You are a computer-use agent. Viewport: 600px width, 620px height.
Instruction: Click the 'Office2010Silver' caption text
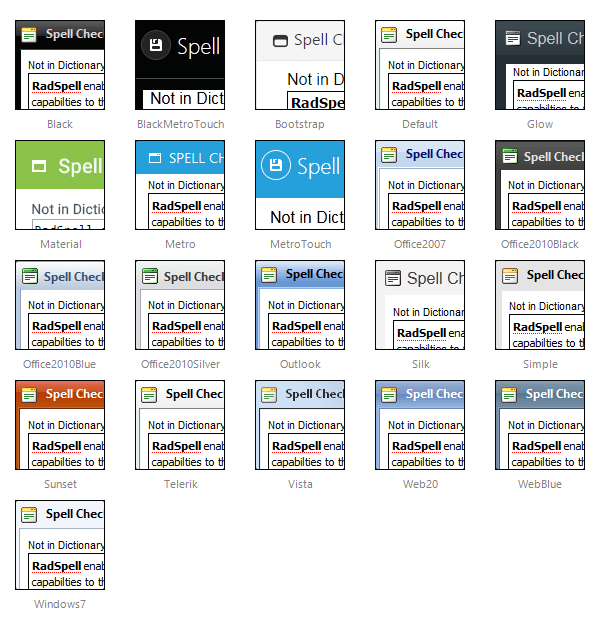tap(180, 364)
